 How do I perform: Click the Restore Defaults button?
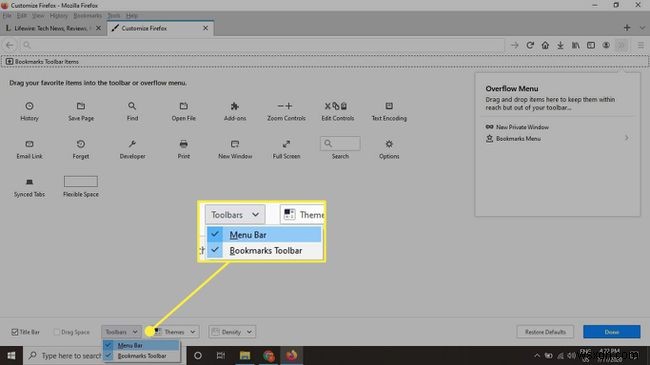pyautogui.click(x=545, y=332)
